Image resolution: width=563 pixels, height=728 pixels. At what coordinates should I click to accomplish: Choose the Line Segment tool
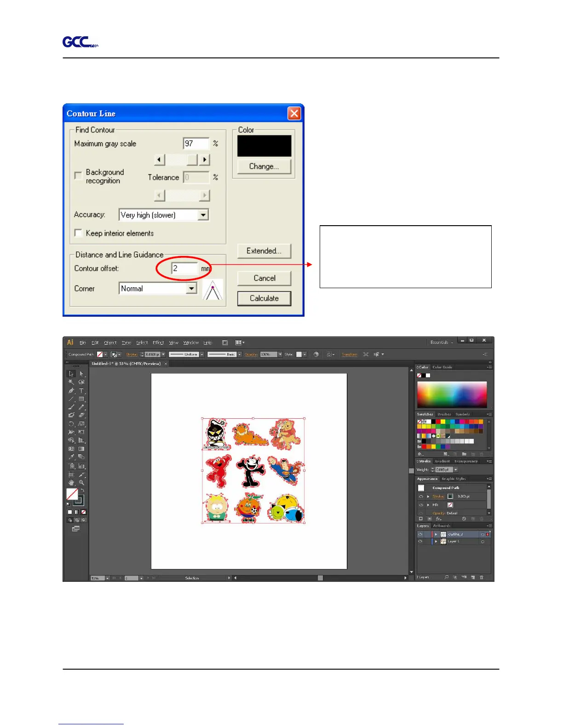(71, 399)
